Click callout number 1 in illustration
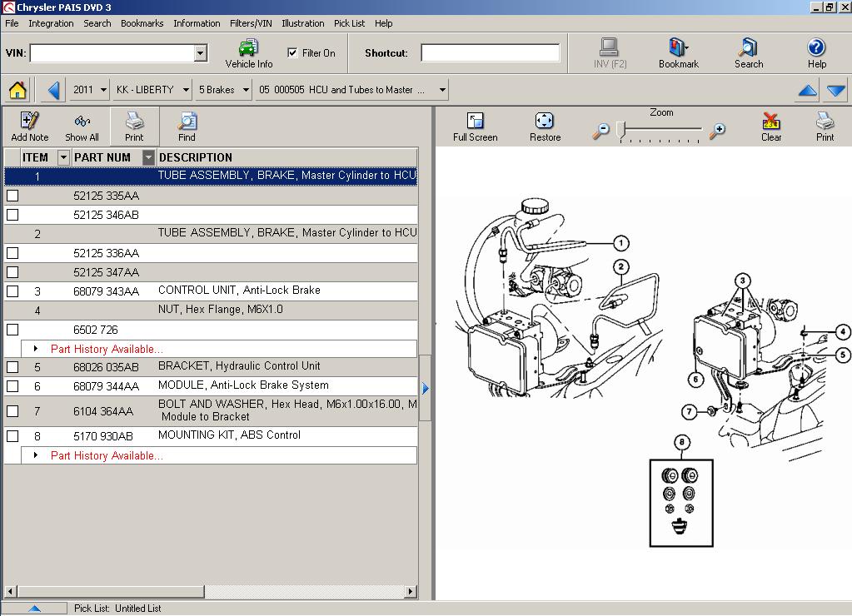This screenshot has width=852, height=616. [621, 243]
